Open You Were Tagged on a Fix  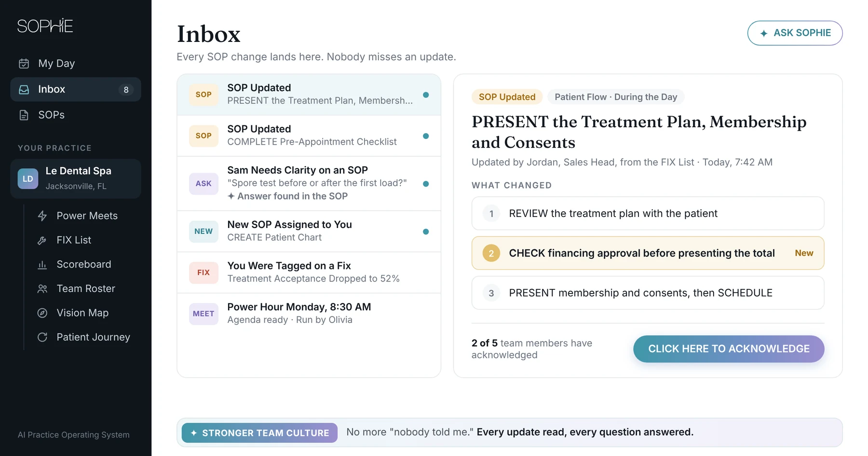(309, 273)
